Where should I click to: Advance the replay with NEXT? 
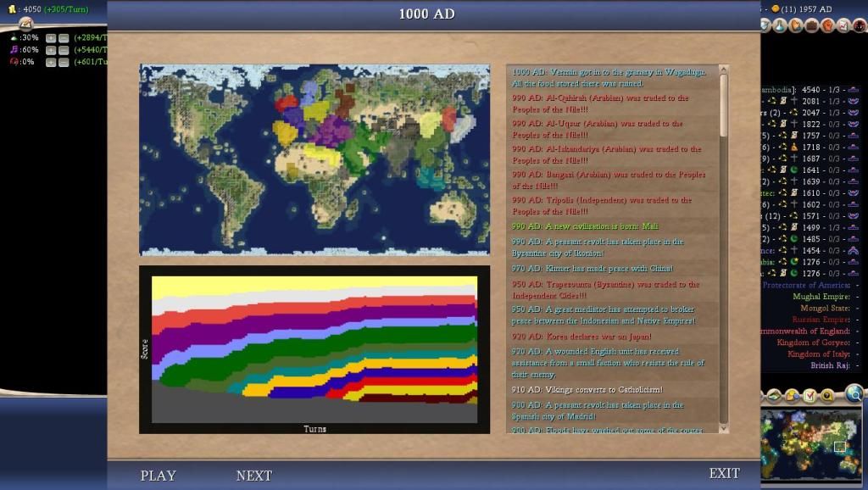[254, 476]
